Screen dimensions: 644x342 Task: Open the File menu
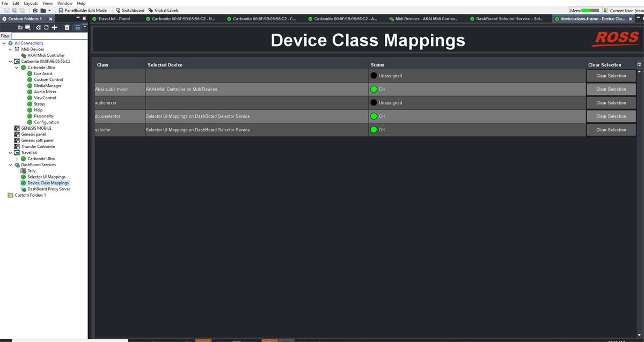coord(5,3)
